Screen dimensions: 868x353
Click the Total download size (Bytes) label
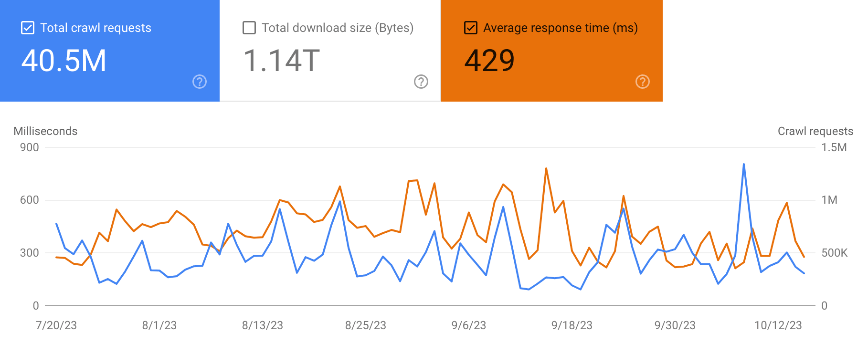point(338,28)
